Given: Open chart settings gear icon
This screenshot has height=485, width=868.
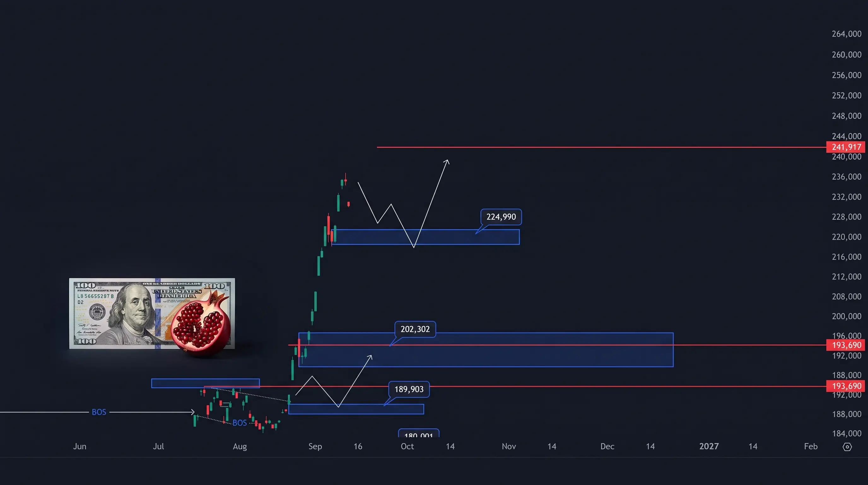Looking at the screenshot, I should (847, 447).
